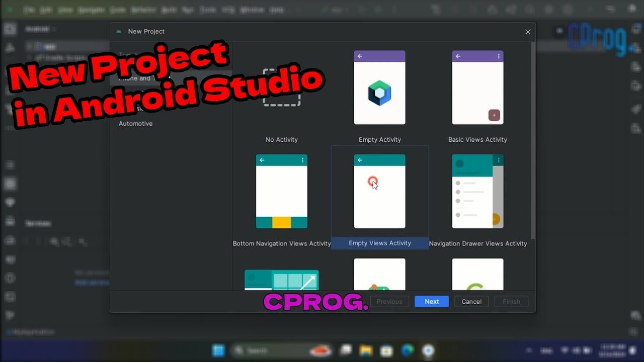The height and width of the screenshot is (362, 644).
Task: Click the Android icon in dialog title
Action: (x=119, y=31)
